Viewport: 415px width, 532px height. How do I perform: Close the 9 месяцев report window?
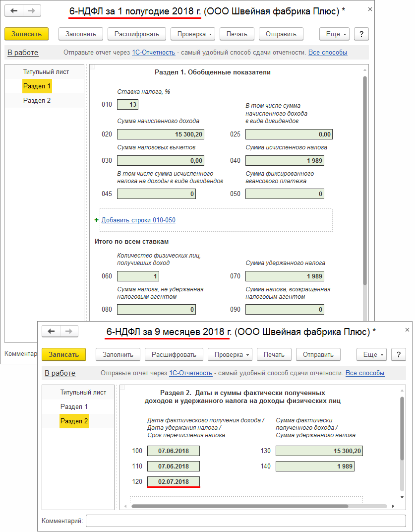pos(408,330)
